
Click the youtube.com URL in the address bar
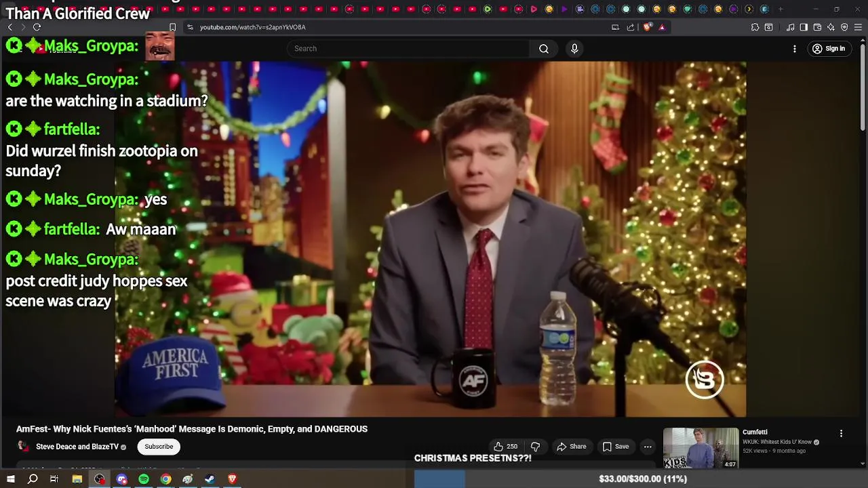[x=252, y=27]
